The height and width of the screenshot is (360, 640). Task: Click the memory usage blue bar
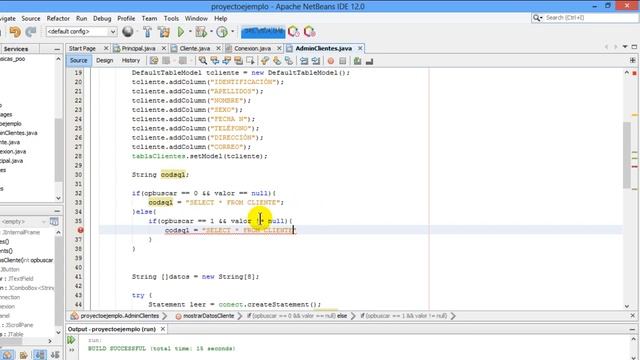pyautogui.click(x=263, y=31)
